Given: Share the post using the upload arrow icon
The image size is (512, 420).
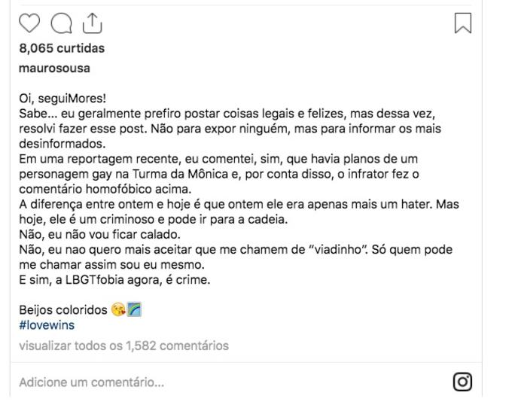Looking at the screenshot, I should (x=91, y=24).
